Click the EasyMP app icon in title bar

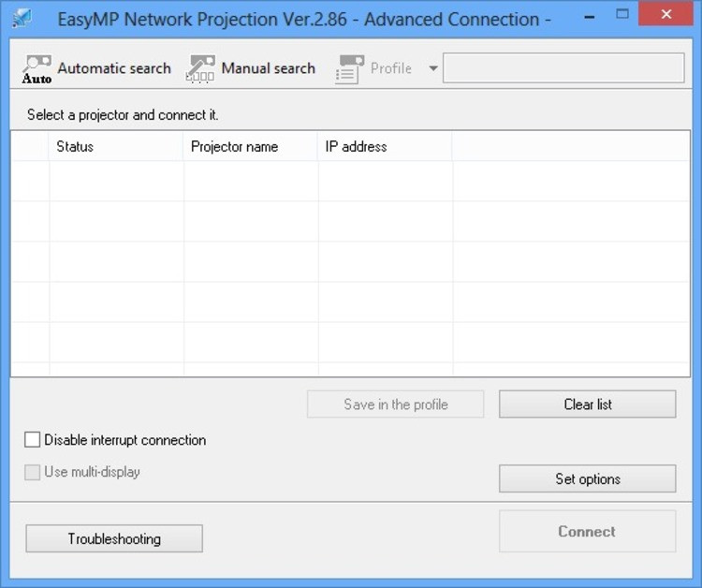[22, 19]
